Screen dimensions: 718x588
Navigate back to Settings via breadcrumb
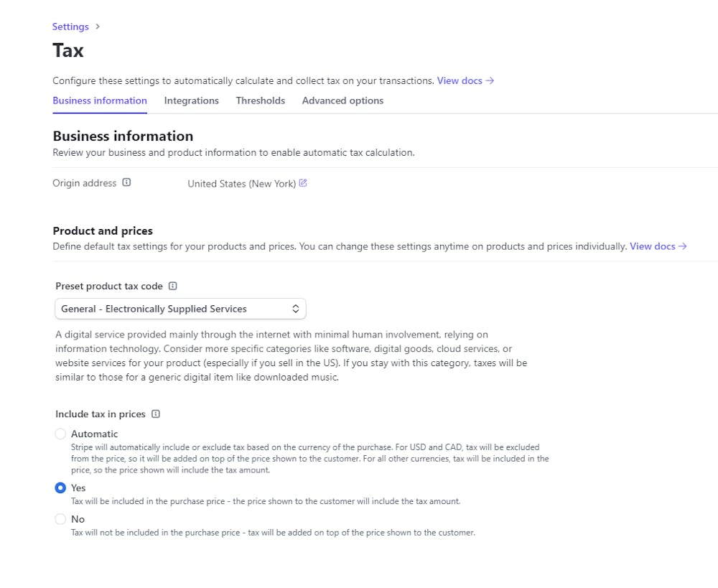click(70, 27)
